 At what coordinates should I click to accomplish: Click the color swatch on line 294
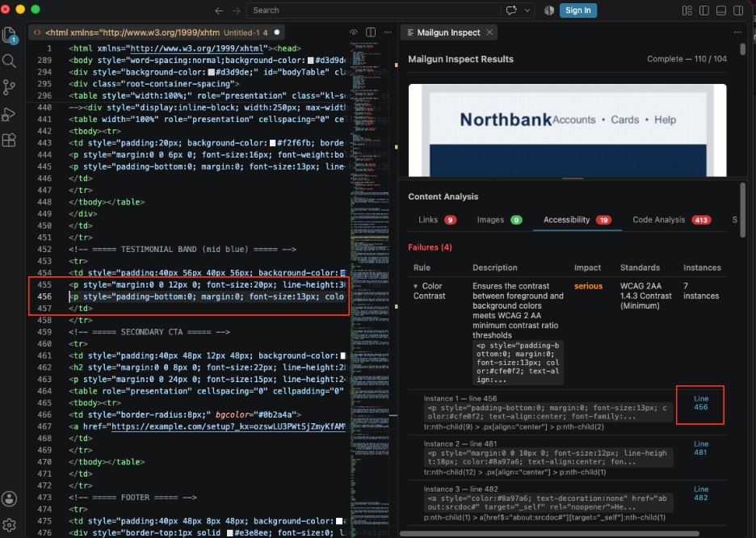tap(211, 73)
